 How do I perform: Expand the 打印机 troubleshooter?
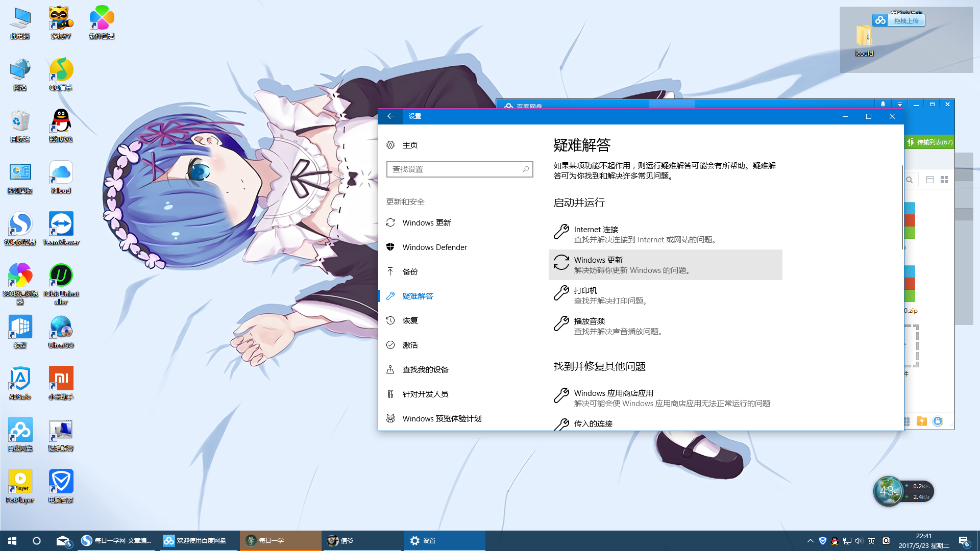pos(665,295)
